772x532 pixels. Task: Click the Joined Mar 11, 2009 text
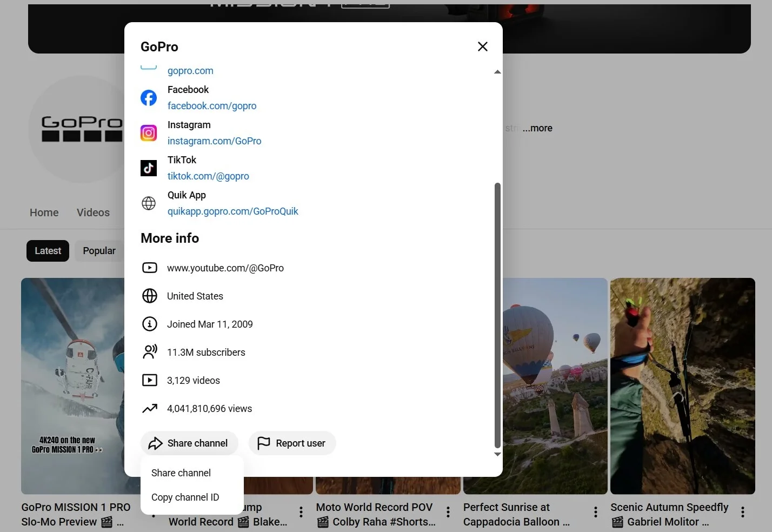(210, 324)
